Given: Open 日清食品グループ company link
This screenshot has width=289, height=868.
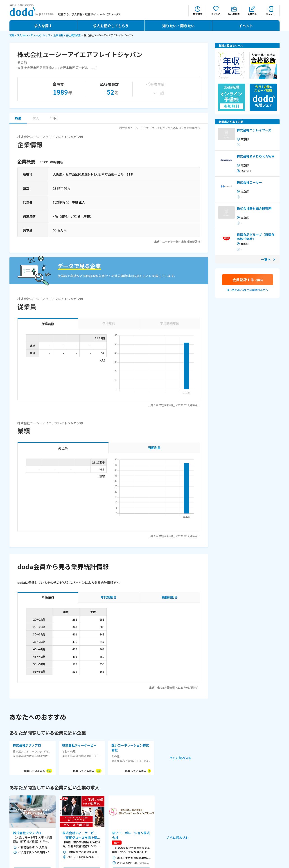Looking at the screenshot, I should [x=255, y=237].
